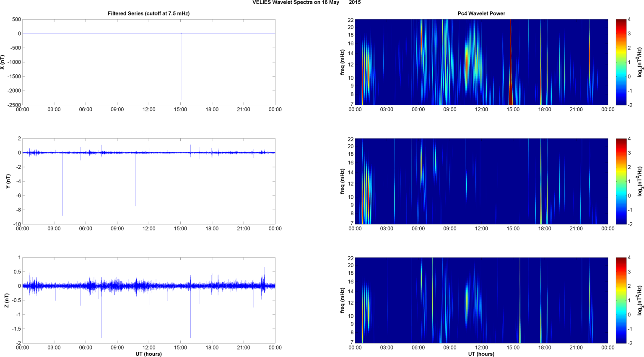Click the "-10" tick on the Y plot
Screen dimensions: 644x357
click(x=17, y=224)
